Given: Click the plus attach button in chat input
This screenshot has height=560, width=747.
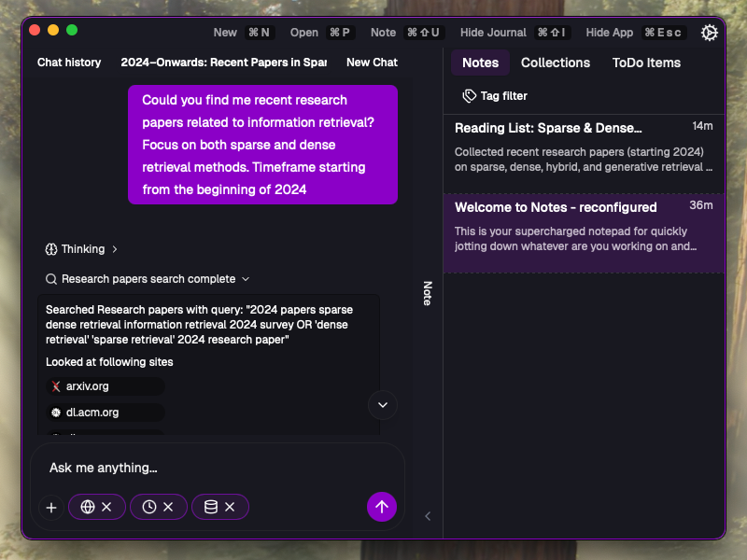Looking at the screenshot, I should (x=51, y=508).
